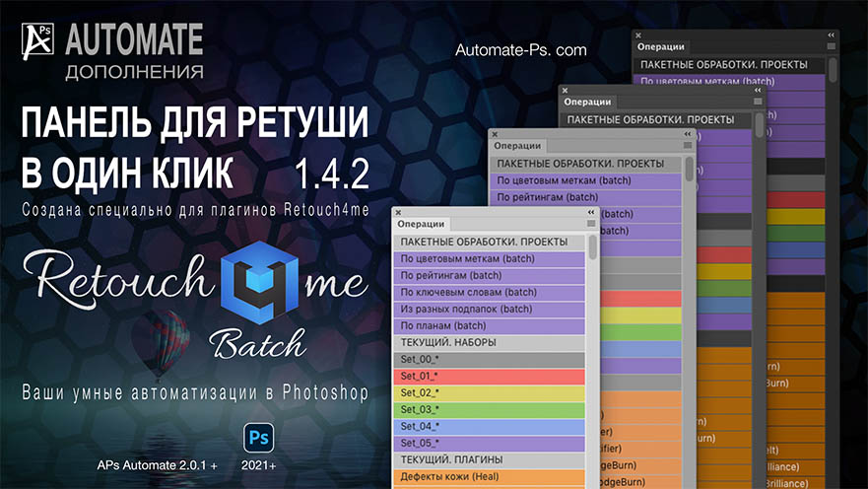868x489 pixels.
Task: Click 'ПАКЕТНЫЕ ОБРАБОТКИ. ПРОЕКТЫ' header in rearmost panel
Action: tap(730, 65)
